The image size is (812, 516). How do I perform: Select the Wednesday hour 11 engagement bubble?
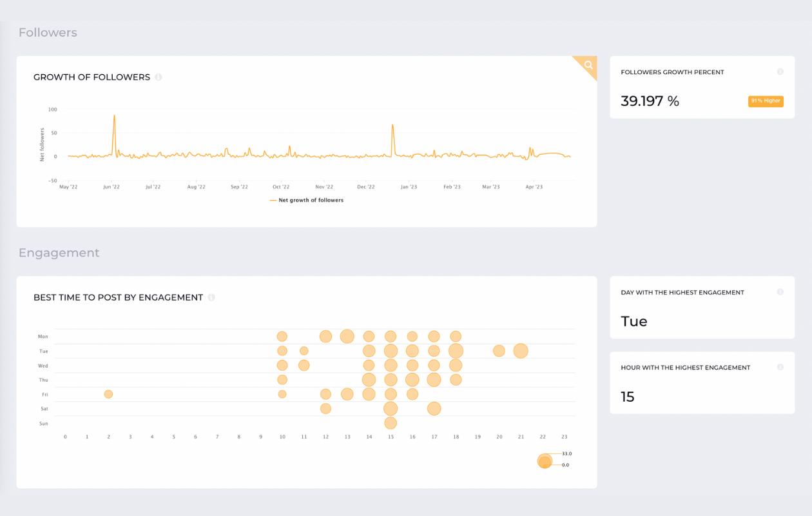pos(304,365)
